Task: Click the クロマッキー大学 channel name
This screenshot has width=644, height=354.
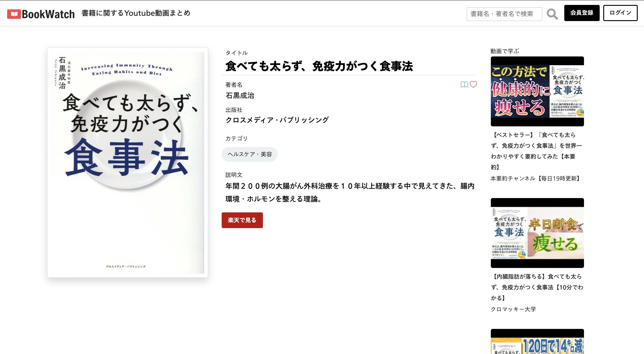Action: [x=513, y=309]
